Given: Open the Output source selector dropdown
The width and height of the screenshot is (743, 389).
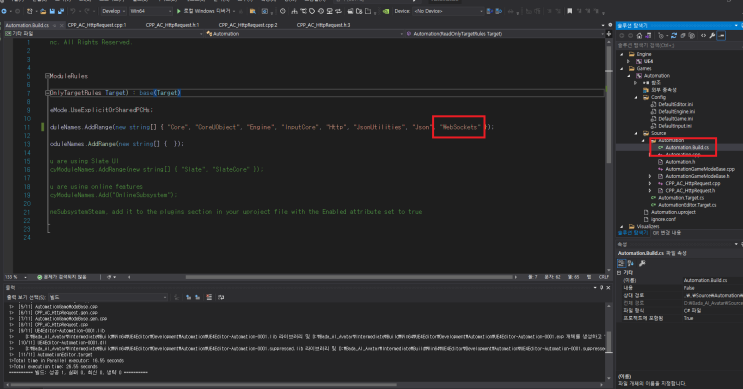Looking at the screenshot, I should (x=108, y=297).
